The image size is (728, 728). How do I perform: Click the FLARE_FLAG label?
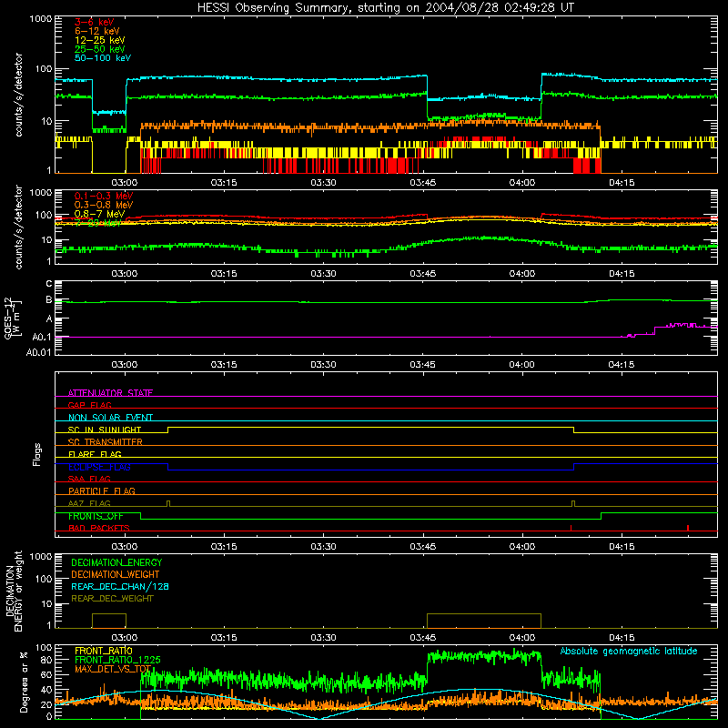coord(95,454)
